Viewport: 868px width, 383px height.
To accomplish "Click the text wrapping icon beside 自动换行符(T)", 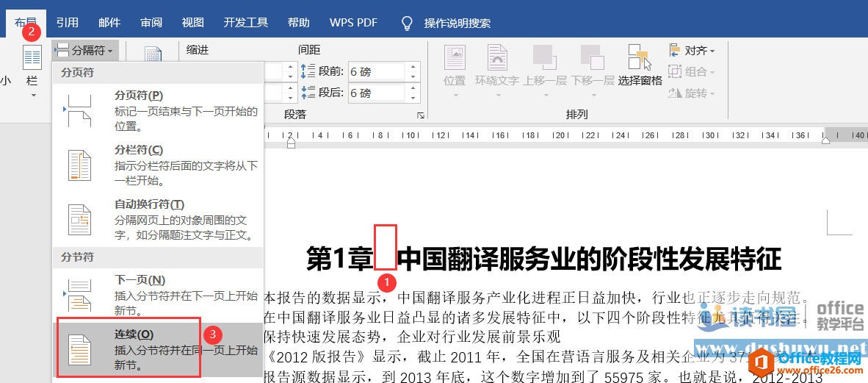I will click(79, 220).
